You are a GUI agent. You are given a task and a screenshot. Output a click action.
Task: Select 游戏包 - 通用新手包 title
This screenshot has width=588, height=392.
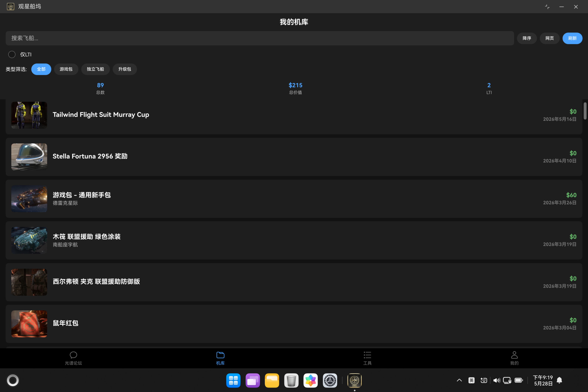click(81, 195)
